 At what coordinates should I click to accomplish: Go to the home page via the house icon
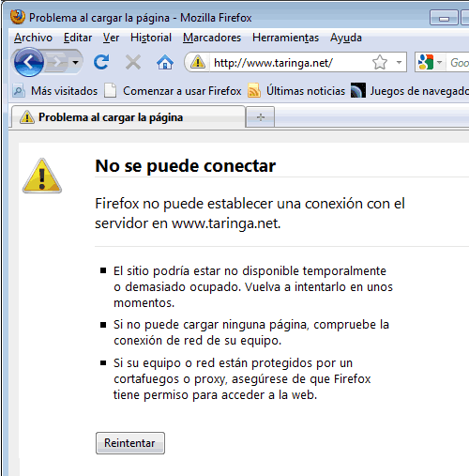165,62
